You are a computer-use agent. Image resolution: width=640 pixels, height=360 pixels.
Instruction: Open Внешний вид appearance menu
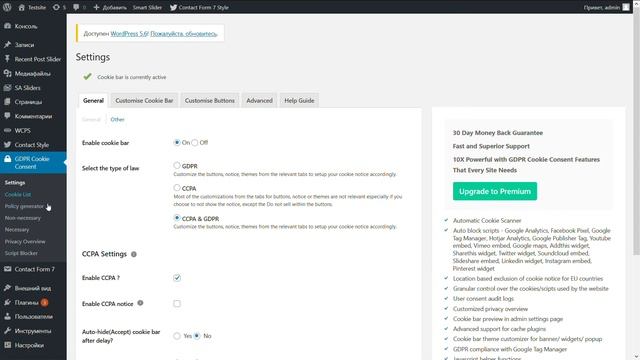pos(33,288)
